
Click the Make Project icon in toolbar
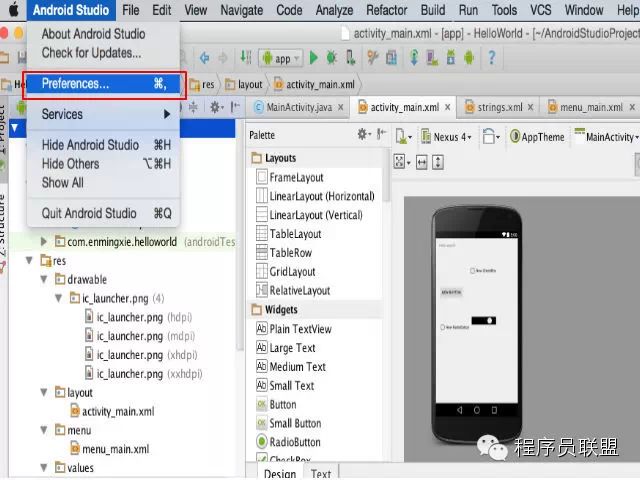246,58
